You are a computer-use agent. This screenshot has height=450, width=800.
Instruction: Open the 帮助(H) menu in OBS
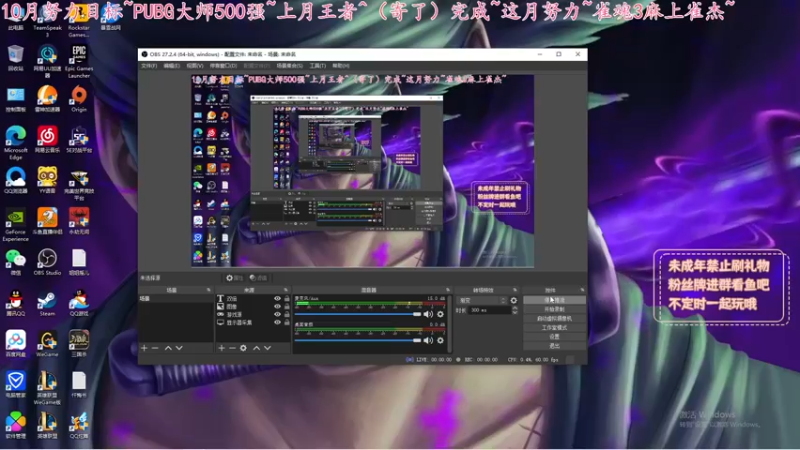click(x=341, y=66)
